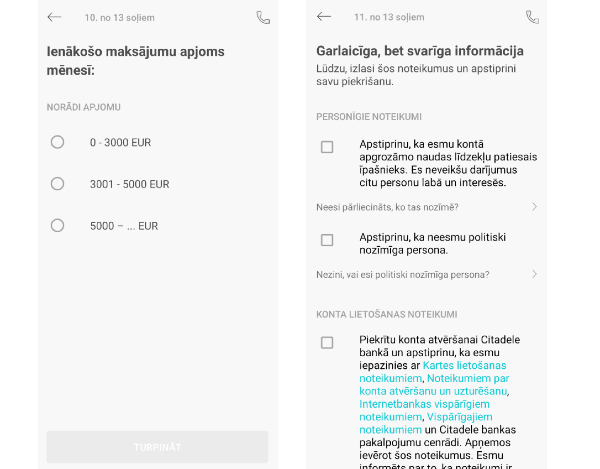The width and height of the screenshot is (600, 469).
Task: Tap the phone icon on step 10 screen
Action: [263, 18]
